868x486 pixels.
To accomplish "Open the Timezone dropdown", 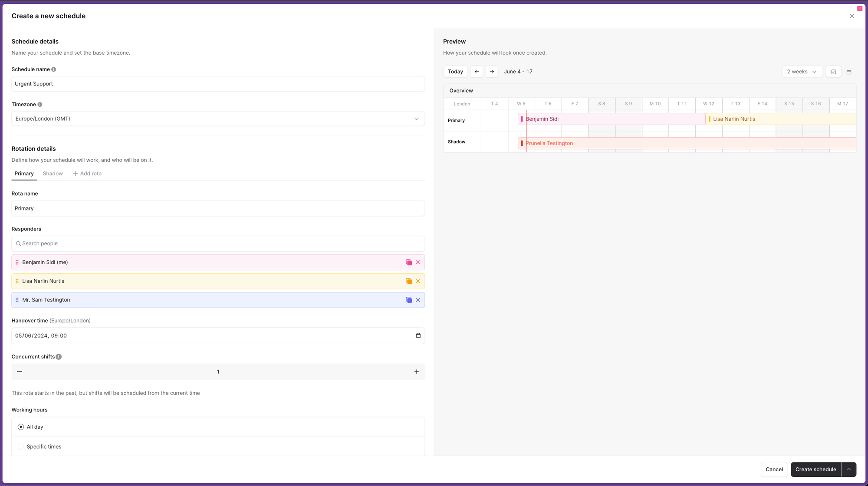I will click(218, 119).
